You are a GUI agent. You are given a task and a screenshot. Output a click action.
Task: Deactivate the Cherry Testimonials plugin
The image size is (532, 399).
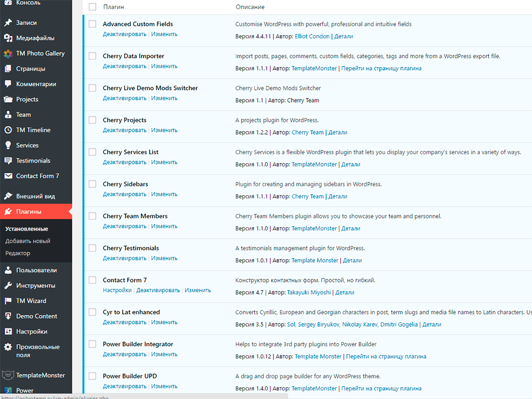click(x=124, y=258)
